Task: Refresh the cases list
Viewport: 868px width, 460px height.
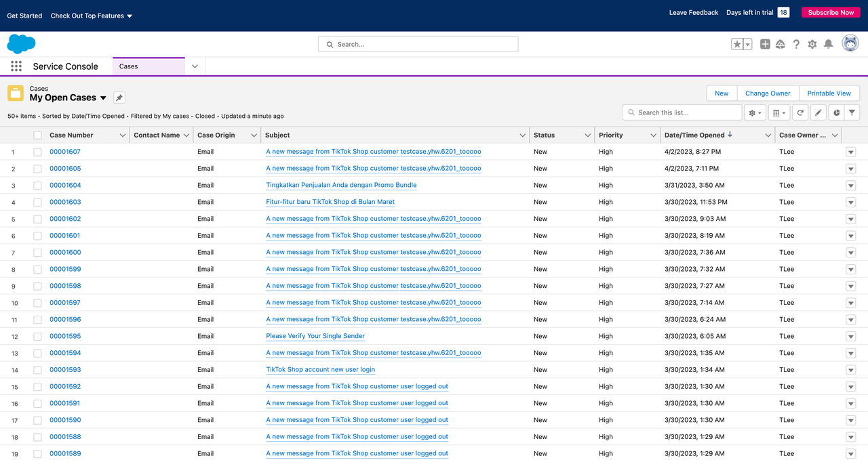Action: point(801,113)
